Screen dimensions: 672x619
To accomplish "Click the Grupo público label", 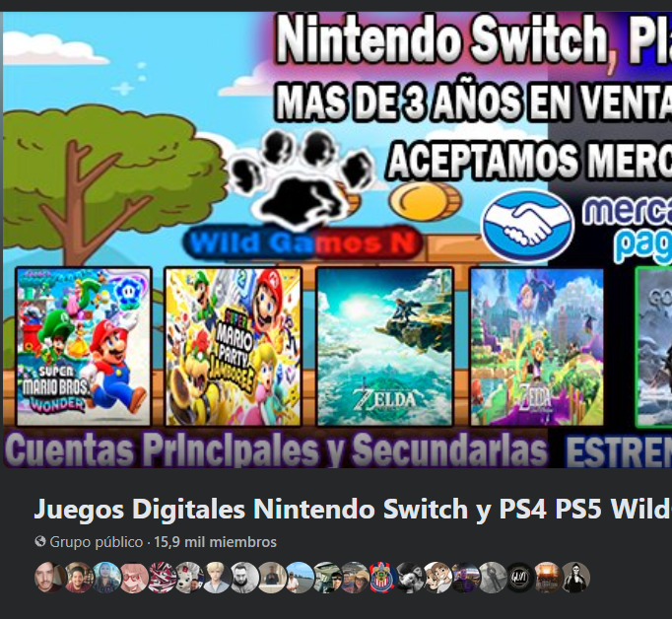I will click(96, 542).
